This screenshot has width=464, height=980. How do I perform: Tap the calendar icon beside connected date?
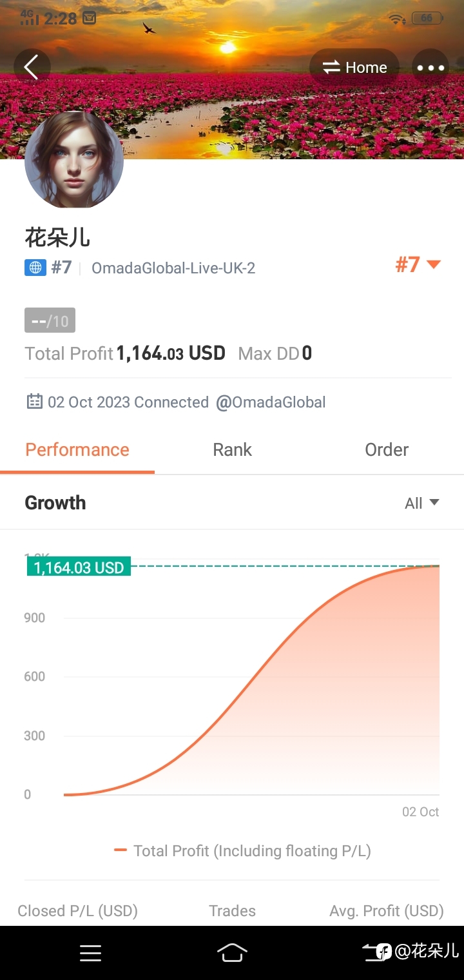[34, 402]
